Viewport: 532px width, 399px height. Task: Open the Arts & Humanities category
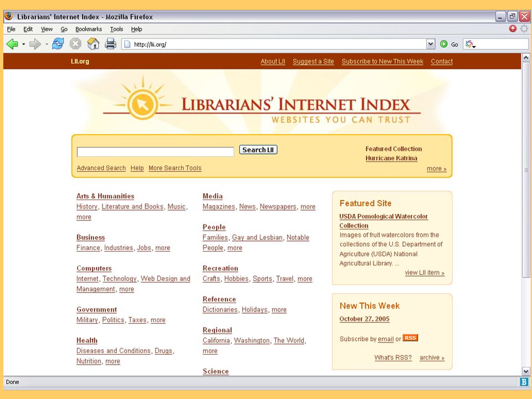[105, 196]
